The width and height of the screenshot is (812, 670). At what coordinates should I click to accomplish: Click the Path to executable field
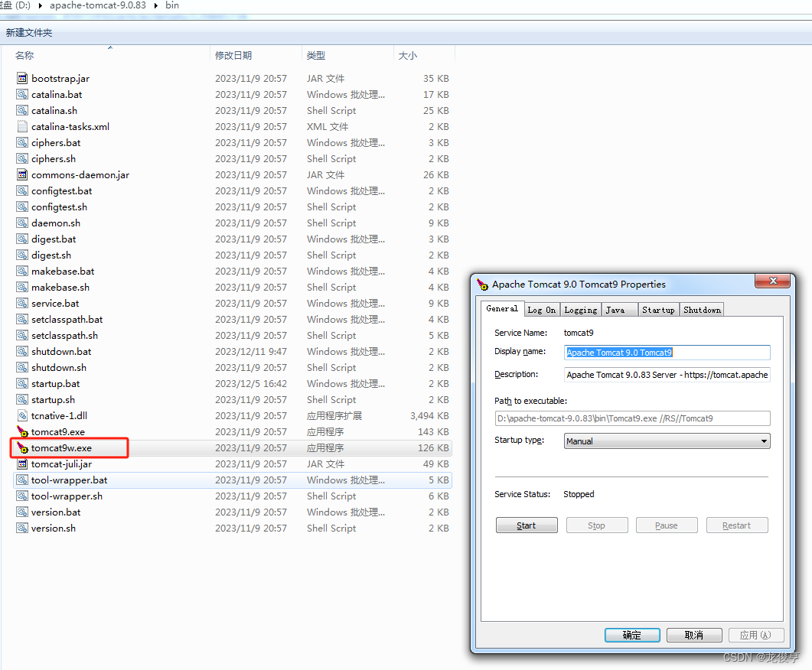632,418
